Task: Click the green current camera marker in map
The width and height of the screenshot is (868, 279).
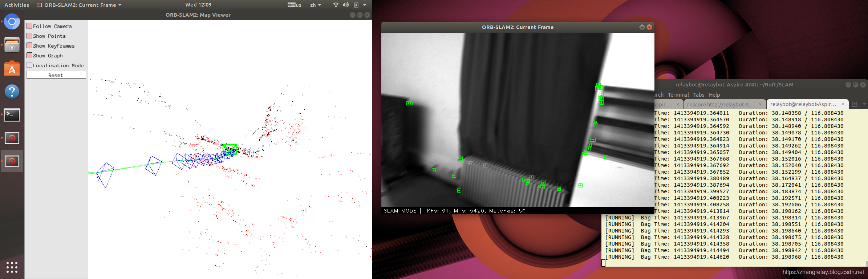Action: click(230, 149)
